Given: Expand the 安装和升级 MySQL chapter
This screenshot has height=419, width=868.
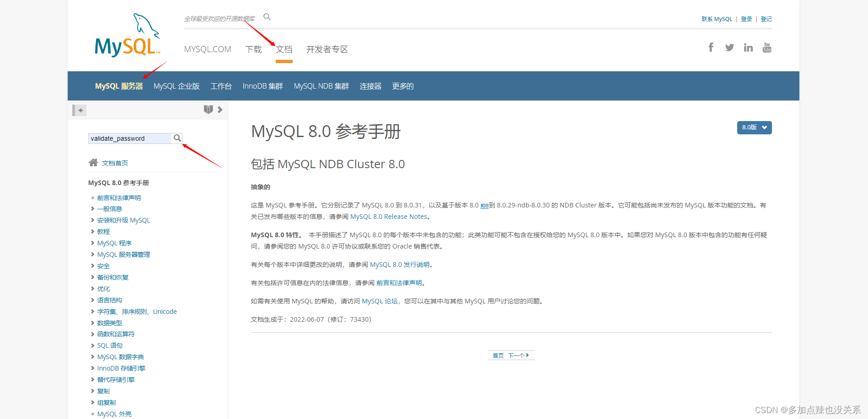Looking at the screenshot, I should coord(92,220).
